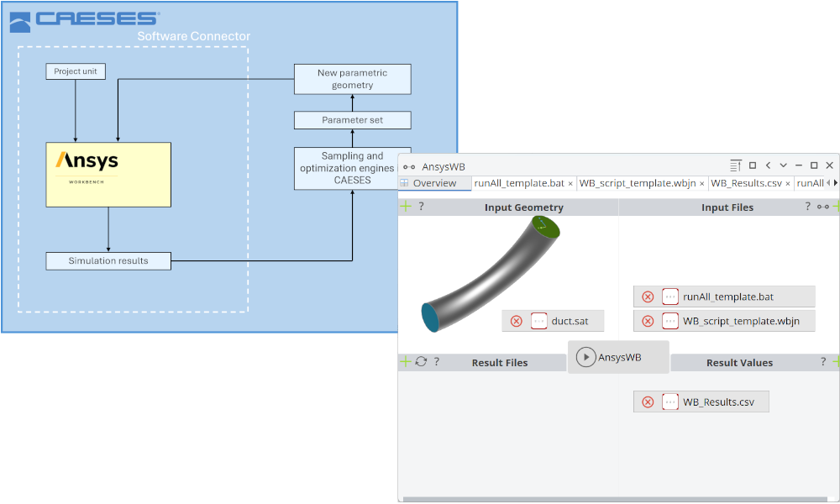This screenshot has width=840, height=504.
Task: Open options box for runAll_template.bat entry
Action: pyautogui.click(x=670, y=297)
